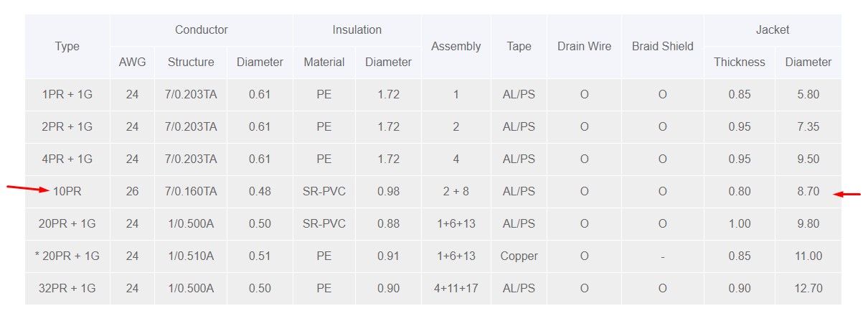This screenshot has height=311, width=868.
Task: Select the Tape column header
Action: click(x=519, y=46)
